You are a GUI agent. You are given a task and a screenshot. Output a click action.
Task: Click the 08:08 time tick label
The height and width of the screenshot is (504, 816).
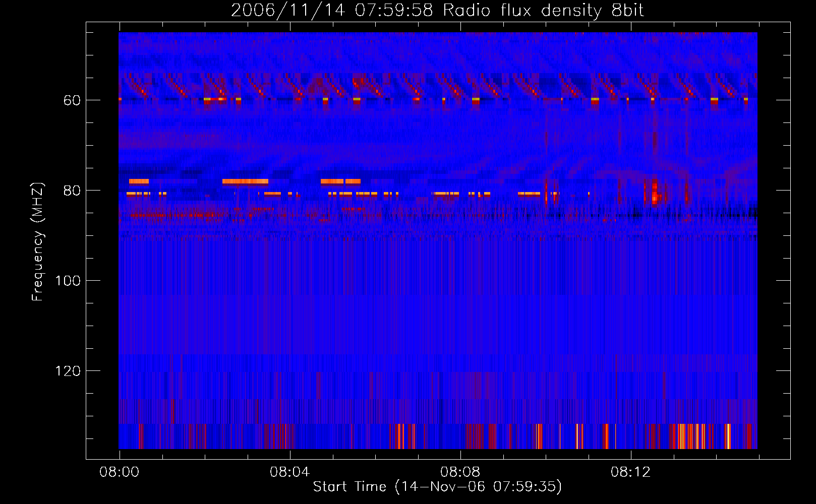pos(460,472)
